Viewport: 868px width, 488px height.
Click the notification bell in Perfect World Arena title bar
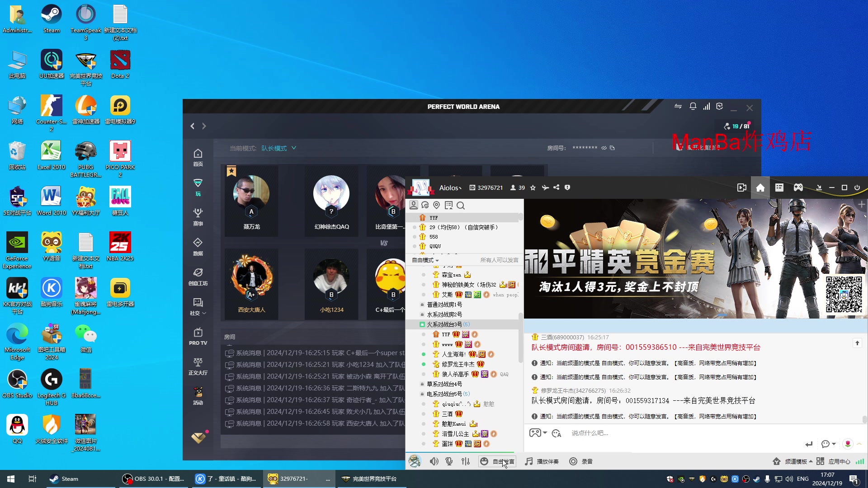693,107
